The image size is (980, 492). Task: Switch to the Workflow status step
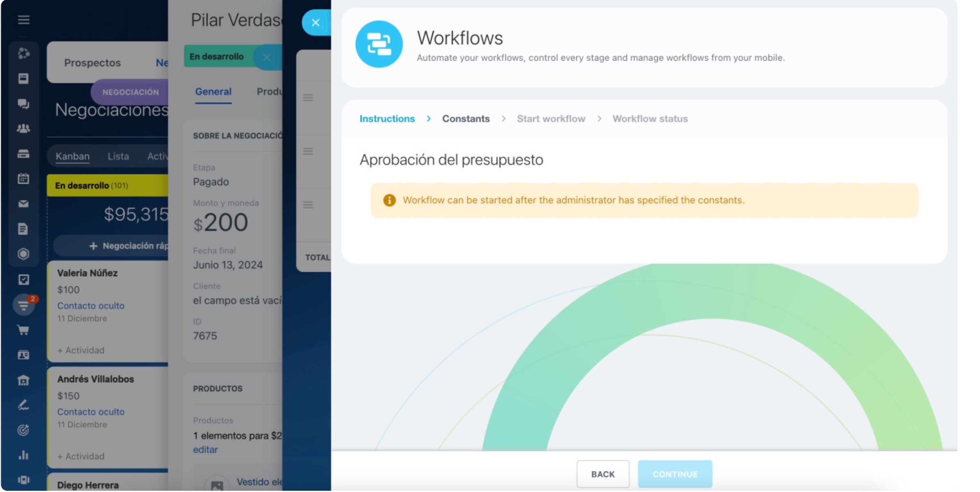pyautogui.click(x=650, y=119)
